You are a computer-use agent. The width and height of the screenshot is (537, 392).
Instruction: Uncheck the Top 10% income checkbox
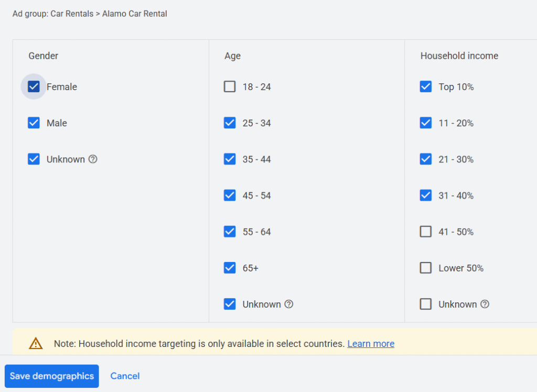(x=426, y=86)
